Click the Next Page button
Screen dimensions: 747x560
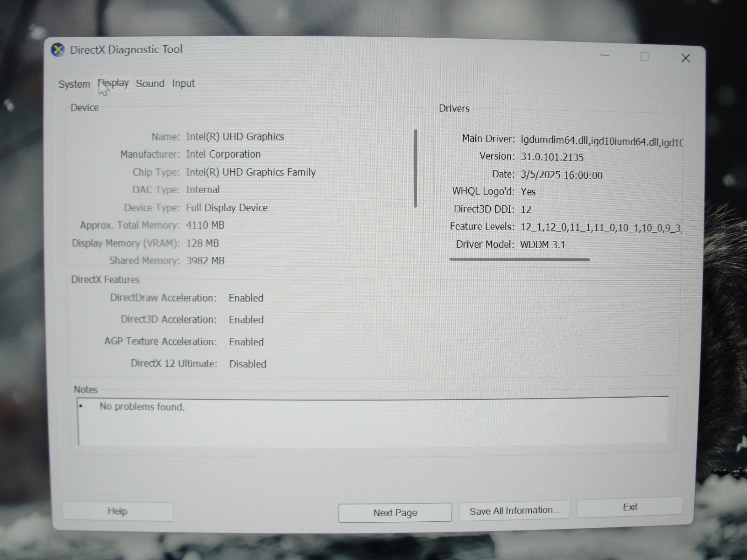[395, 512]
